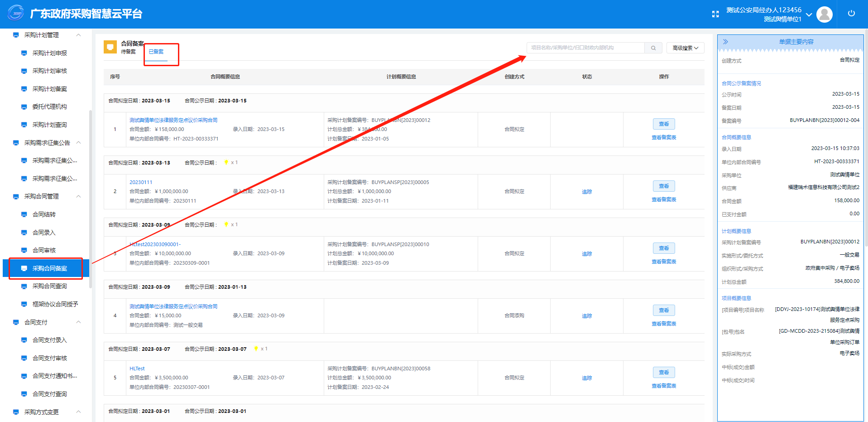The width and height of the screenshot is (868, 422).
Task: Click 查看 button for first contract
Action: 664,124
